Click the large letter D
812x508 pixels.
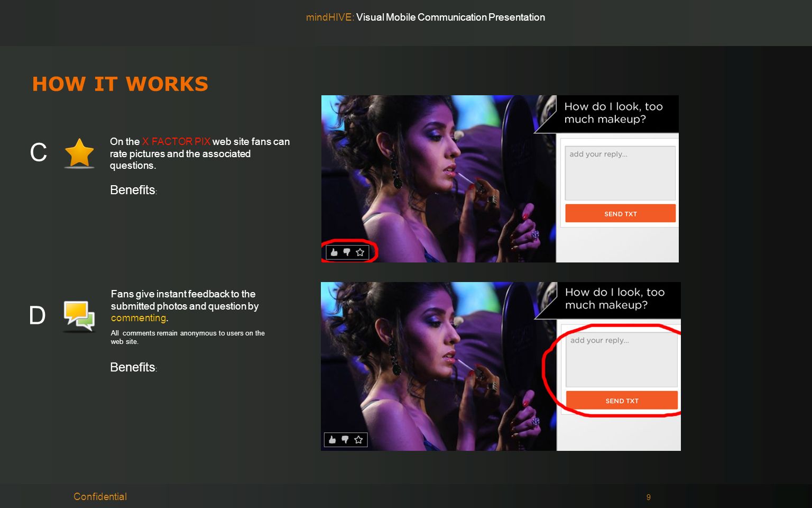(x=38, y=315)
